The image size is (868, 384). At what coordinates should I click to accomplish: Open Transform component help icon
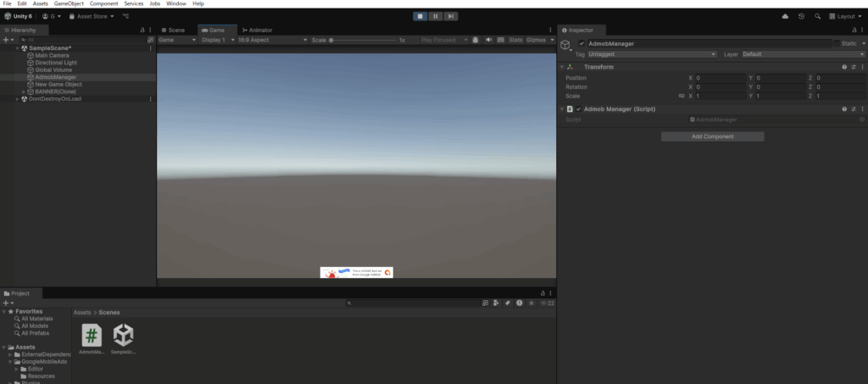(x=843, y=67)
